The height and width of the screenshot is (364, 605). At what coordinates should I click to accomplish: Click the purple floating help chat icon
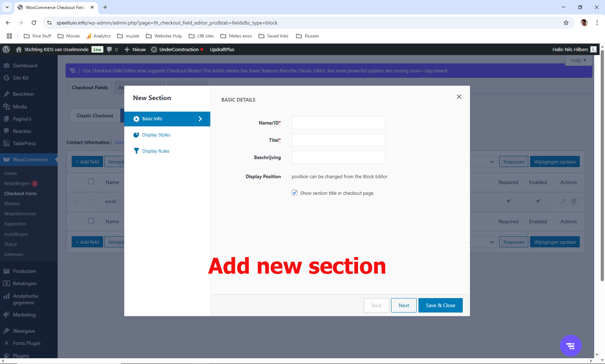tap(570, 346)
